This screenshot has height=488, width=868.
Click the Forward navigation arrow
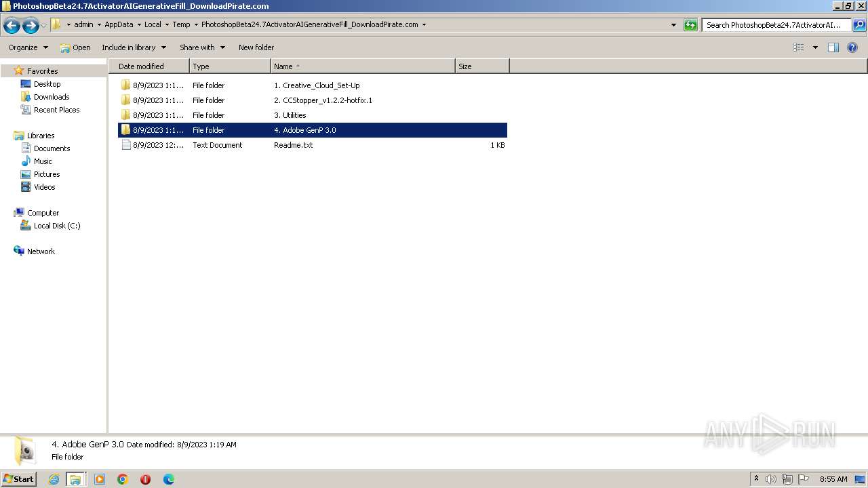[31, 26]
